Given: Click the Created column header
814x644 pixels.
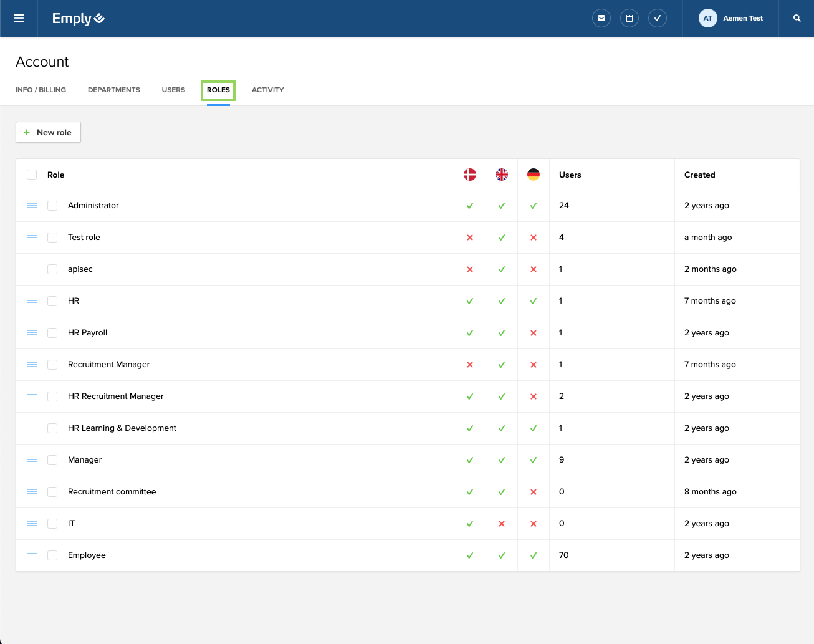Looking at the screenshot, I should click(x=699, y=175).
